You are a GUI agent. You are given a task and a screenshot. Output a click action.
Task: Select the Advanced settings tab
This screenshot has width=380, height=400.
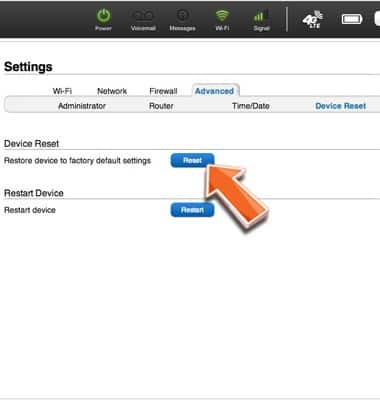coord(215,91)
